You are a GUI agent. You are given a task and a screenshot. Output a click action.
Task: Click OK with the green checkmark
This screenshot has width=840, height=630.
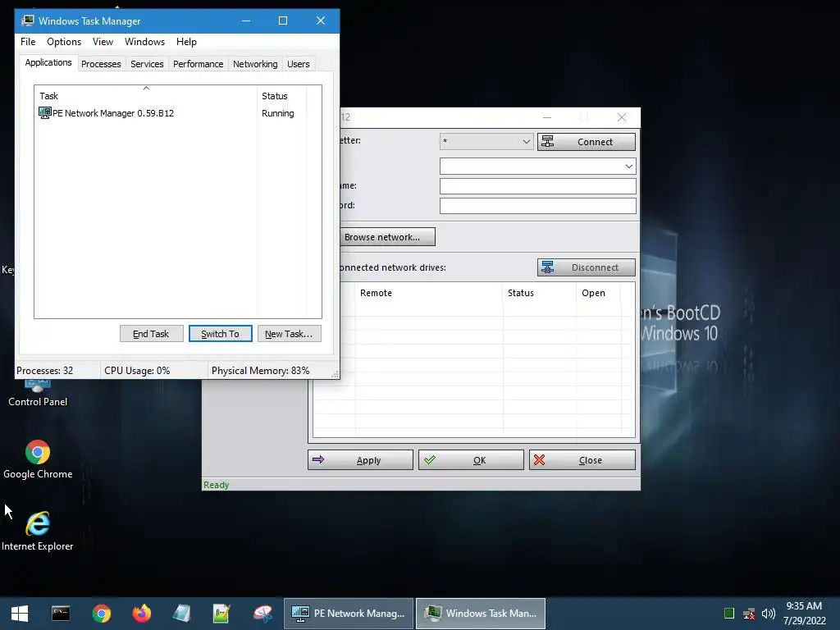tap(471, 460)
